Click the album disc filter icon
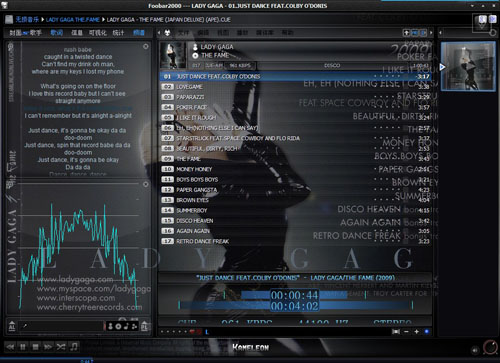Image resolution: width=500 pixels, height=363 pixels. point(118,326)
